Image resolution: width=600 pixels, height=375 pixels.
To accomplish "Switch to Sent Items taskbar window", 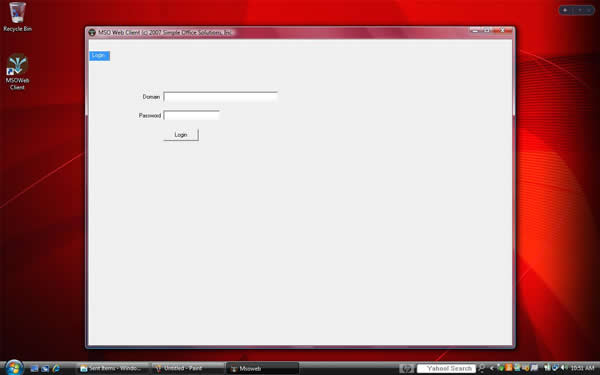I will 112,368.
